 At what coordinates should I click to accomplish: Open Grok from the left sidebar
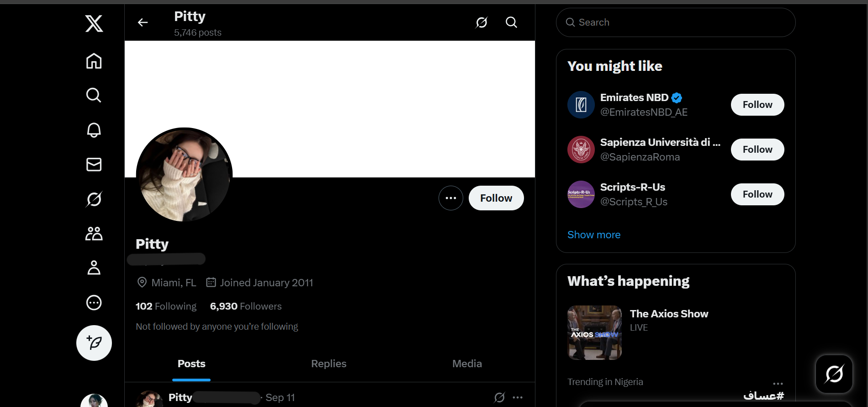pyautogui.click(x=94, y=199)
